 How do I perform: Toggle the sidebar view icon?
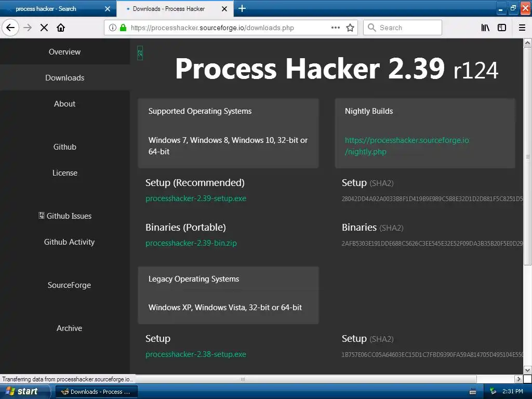[x=502, y=28]
